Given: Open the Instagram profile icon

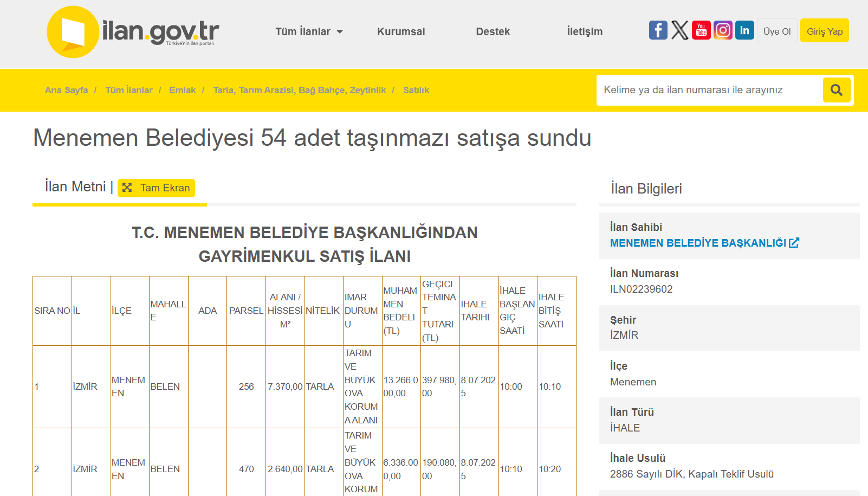Looking at the screenshot, I should point(723,30).
